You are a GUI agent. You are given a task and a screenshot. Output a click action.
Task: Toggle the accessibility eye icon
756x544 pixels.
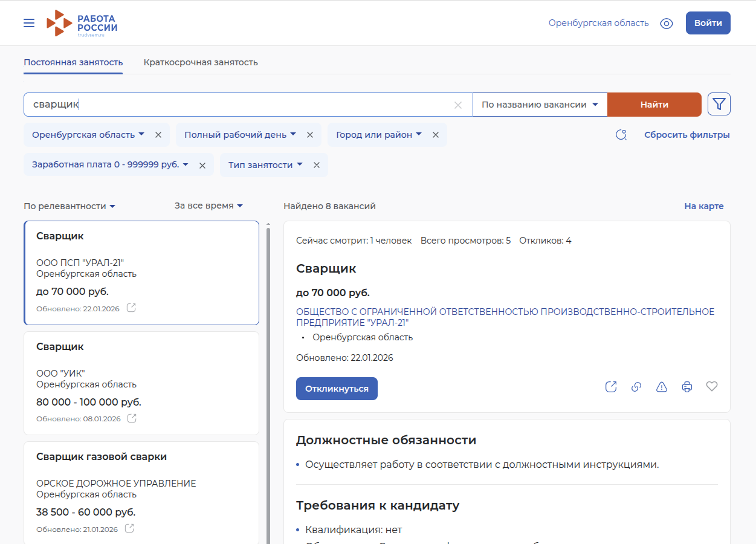pyautogui.click(x=667, y=24)
